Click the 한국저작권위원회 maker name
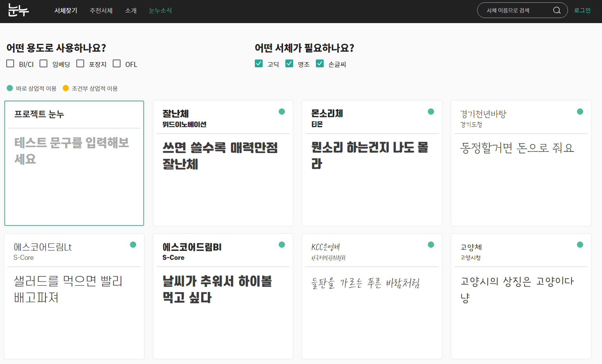602x364 pixels. (328, 258)
